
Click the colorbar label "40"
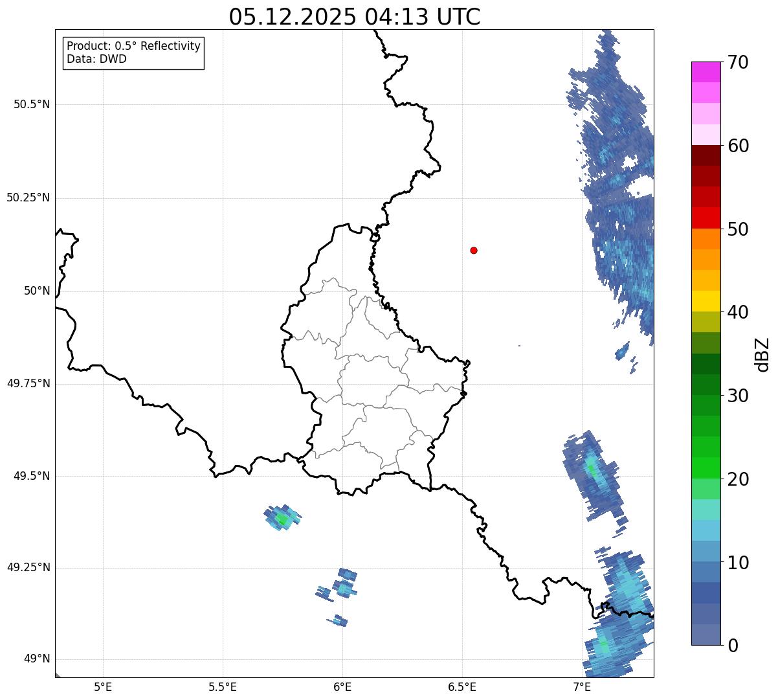[x=738, y=312]
